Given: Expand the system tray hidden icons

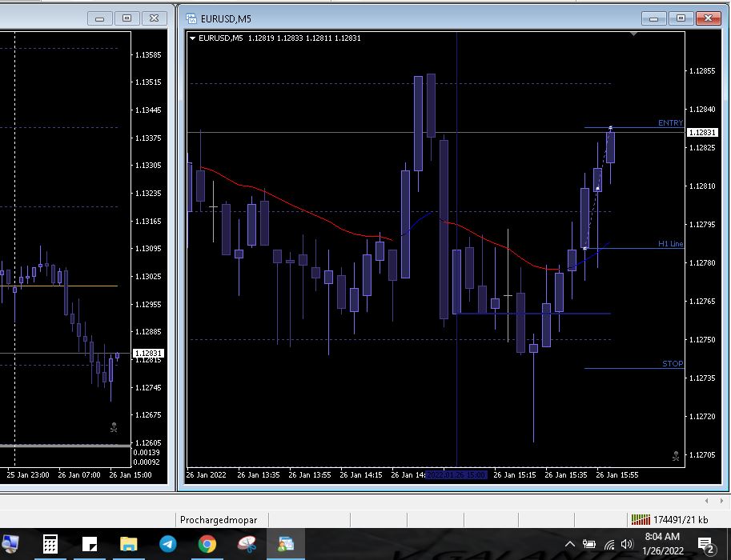Looking at the screenshot, I should pos(570,545).
